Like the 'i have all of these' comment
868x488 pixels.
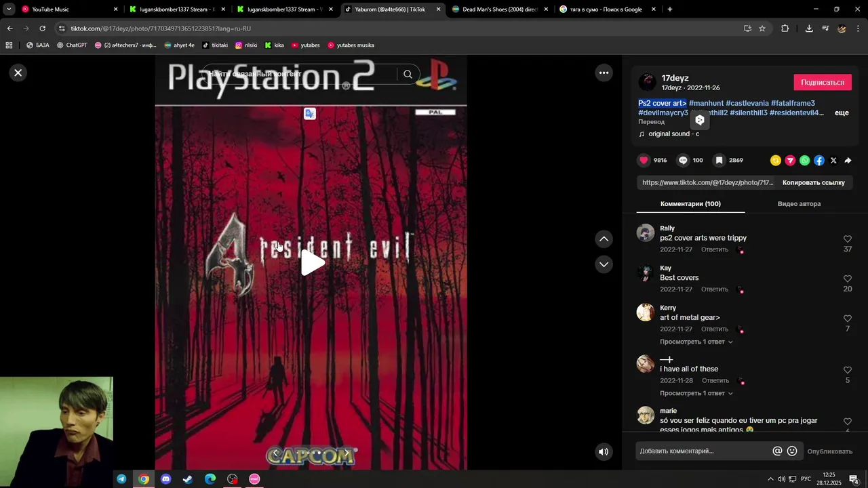pyautogui.click(x=848, y=370)
